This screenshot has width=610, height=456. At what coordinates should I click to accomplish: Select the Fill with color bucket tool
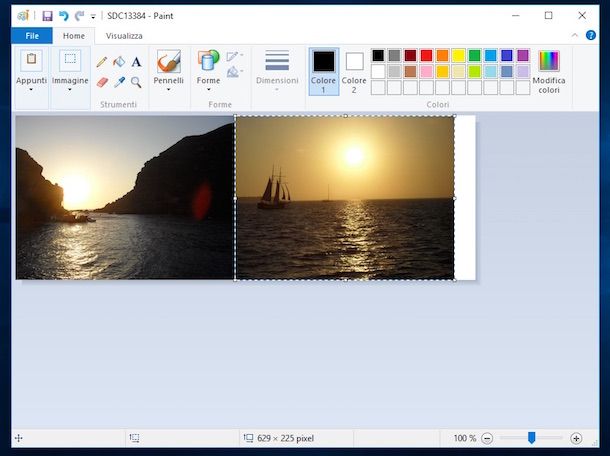point(119,62)
